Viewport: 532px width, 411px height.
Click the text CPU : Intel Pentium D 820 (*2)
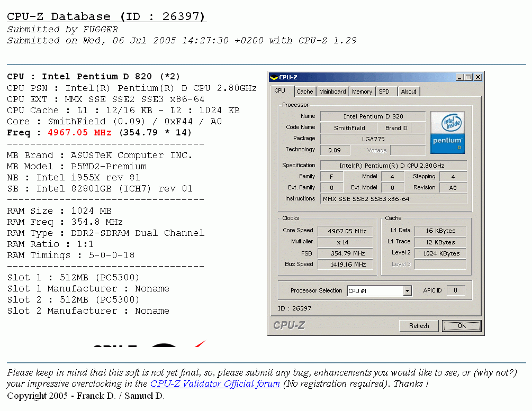tap(93, 76)
